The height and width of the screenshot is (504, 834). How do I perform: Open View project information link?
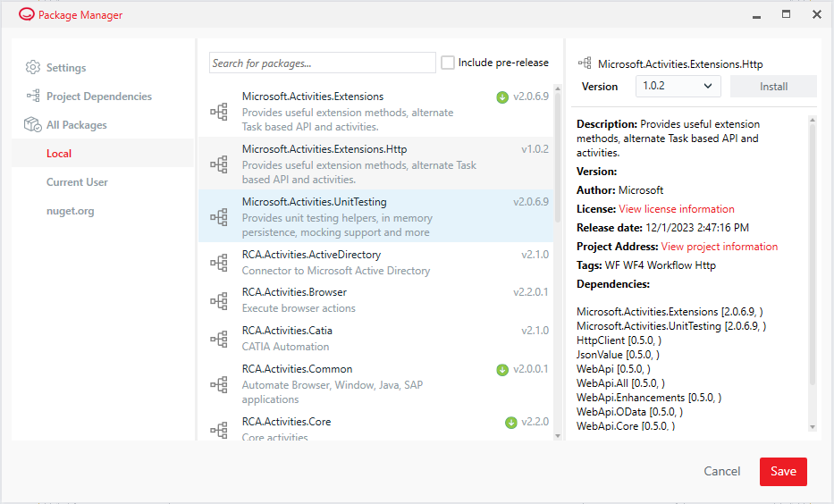click(x=719, y=247)
